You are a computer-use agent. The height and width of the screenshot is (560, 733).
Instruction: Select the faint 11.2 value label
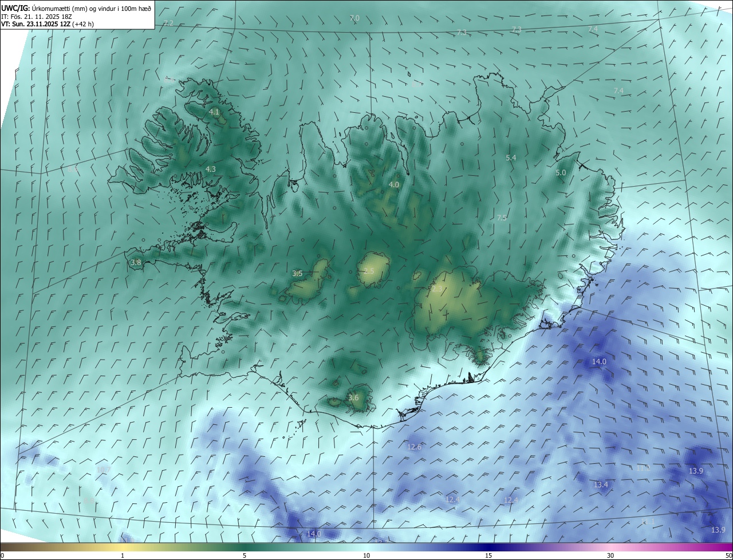pyautogui.click(x=643, y=468)
